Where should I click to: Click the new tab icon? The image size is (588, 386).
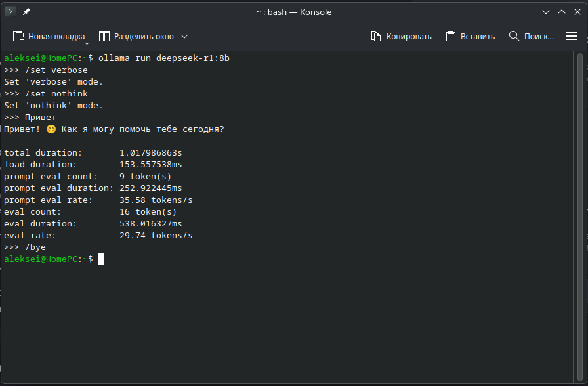(x=18, y=36)
